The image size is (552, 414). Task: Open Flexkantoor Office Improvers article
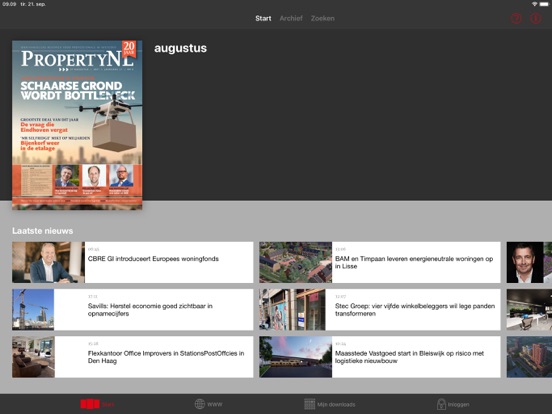[133, 357]
